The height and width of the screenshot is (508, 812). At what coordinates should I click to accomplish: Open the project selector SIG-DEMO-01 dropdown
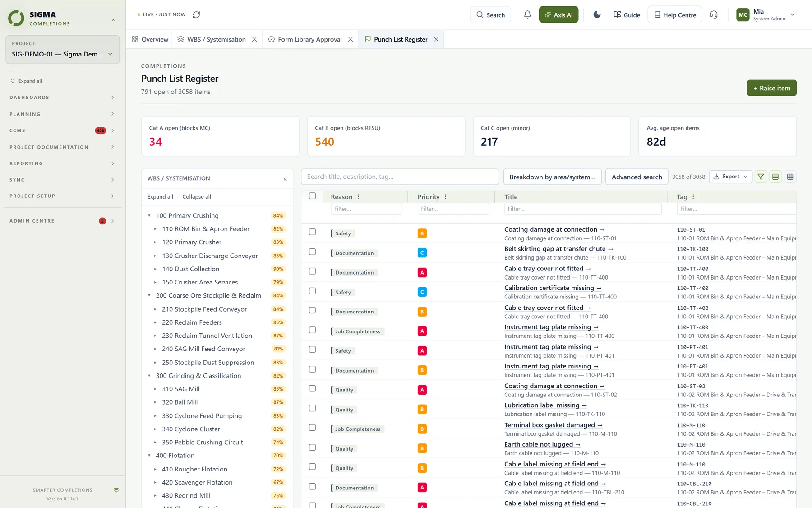62,50
